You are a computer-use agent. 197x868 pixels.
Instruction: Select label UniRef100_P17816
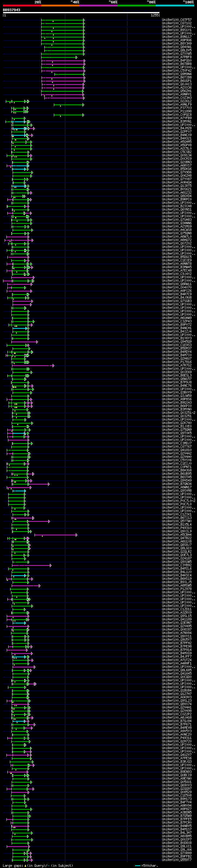pyautogui.click(x=177, y=362)
